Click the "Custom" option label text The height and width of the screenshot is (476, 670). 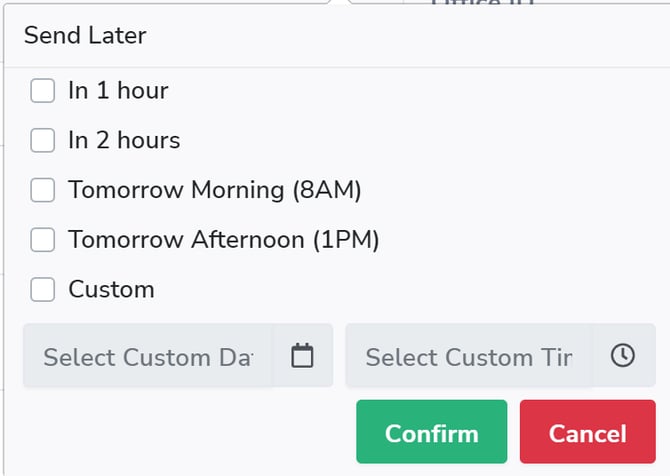(111, 290)
